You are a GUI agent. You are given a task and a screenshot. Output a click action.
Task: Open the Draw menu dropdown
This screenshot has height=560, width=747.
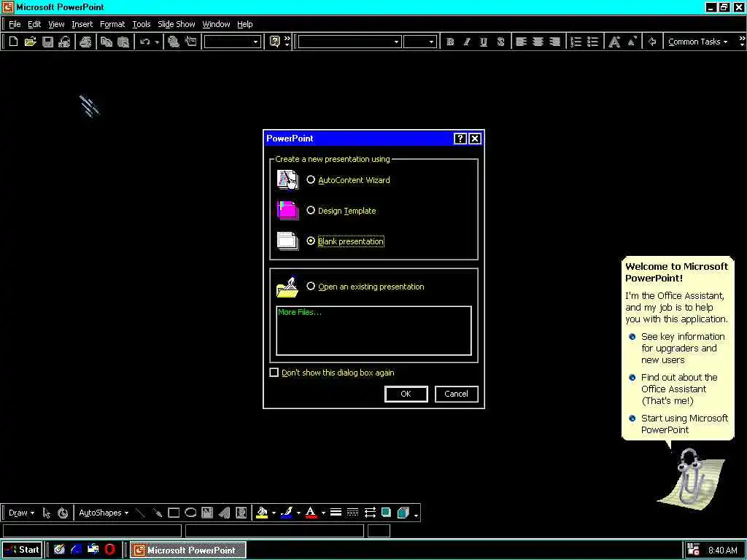[x=21, y=513]
